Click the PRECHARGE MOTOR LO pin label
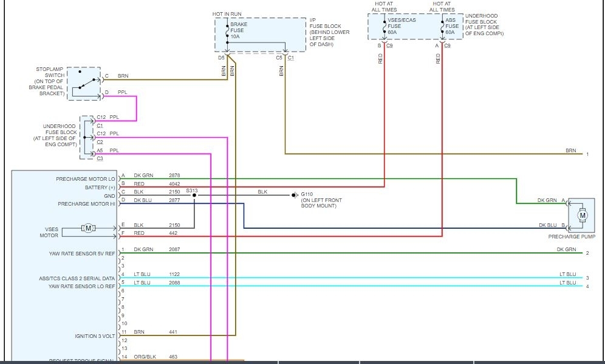The width and height of the screenshot is (605, 364). pos(85,180)
